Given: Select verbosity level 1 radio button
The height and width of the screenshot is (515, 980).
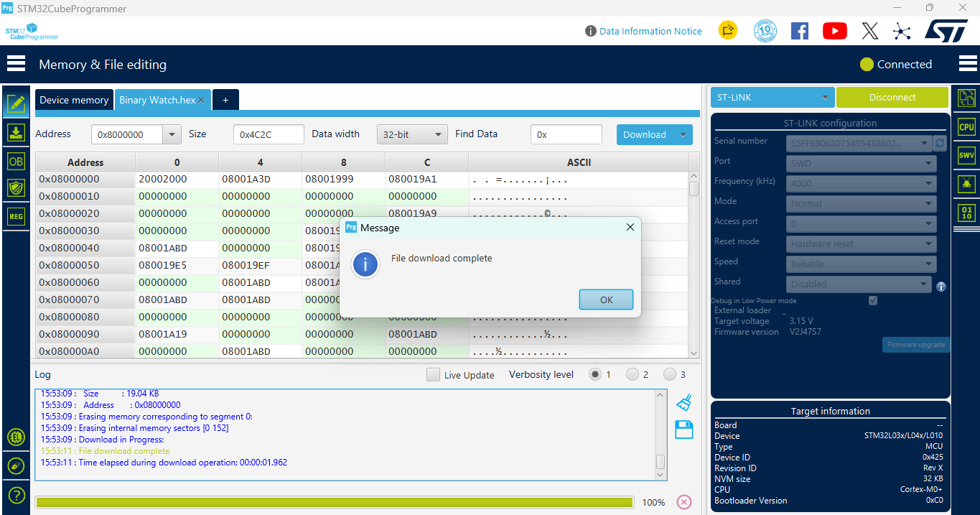Looking at the screenshot, I should click(595, 374).
